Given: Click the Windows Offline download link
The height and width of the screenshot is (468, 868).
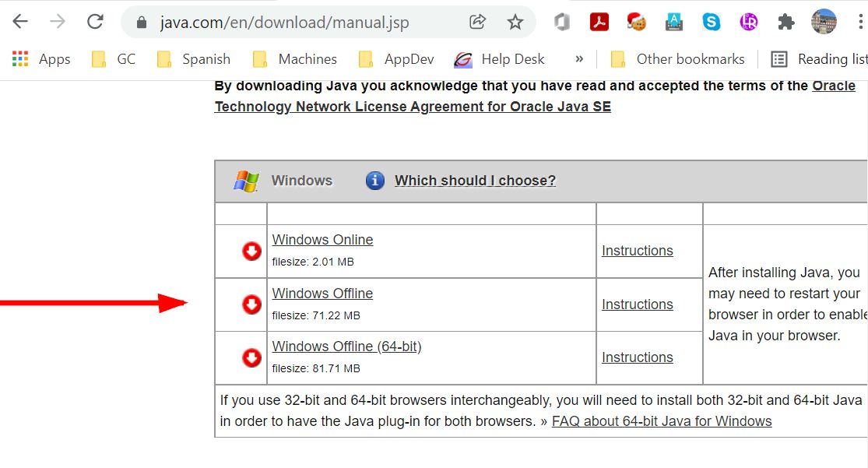Looking at the screenshot, I should pyautogui.click(x=322, y=294).
